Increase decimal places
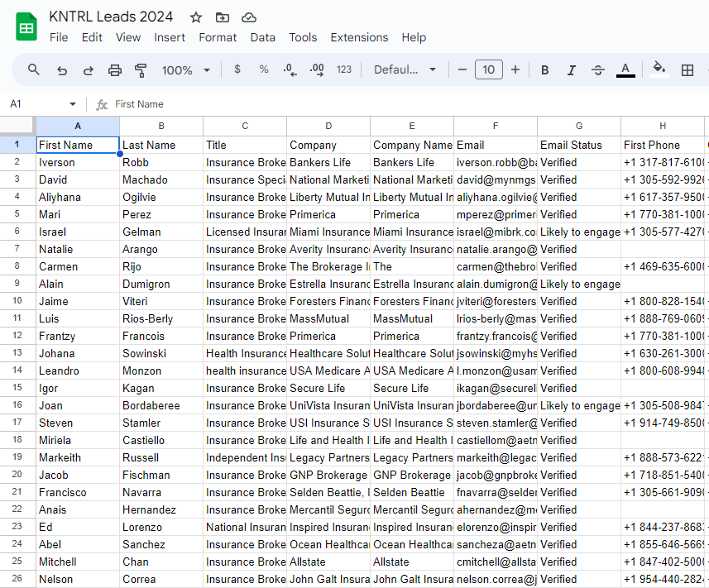Screen dimensions: 709x588 coord(317,69)
